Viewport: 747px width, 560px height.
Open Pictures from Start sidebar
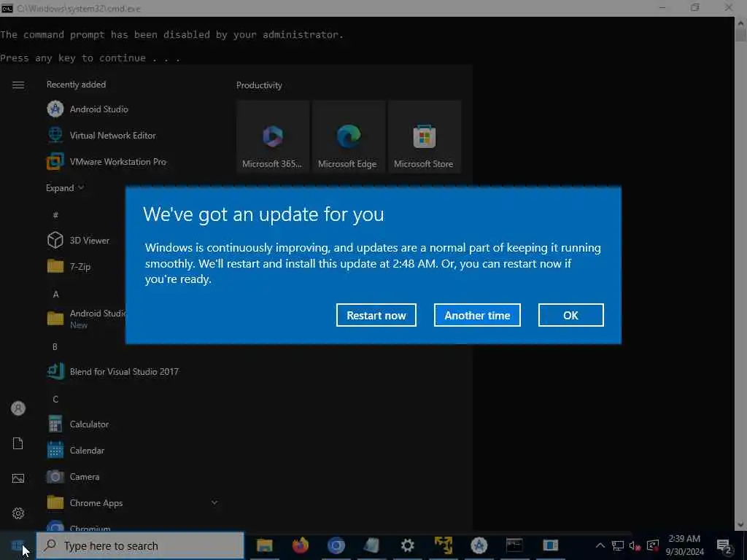pos(18,478)
